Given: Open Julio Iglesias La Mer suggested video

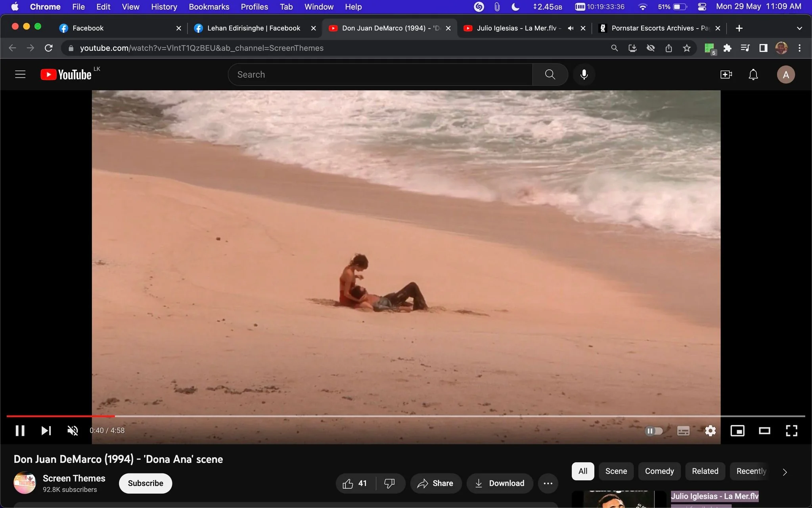Looking at the screenshot, I should (x=714, y=496).
